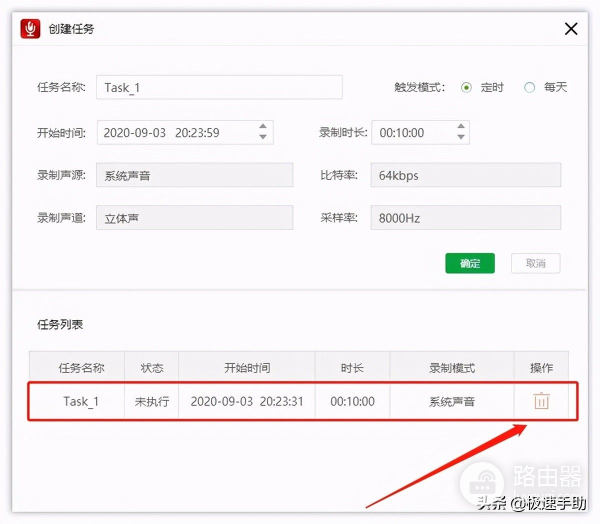600x524 pixels.
Task: Click the 任务名称 column header
Action: pos(77,368)
